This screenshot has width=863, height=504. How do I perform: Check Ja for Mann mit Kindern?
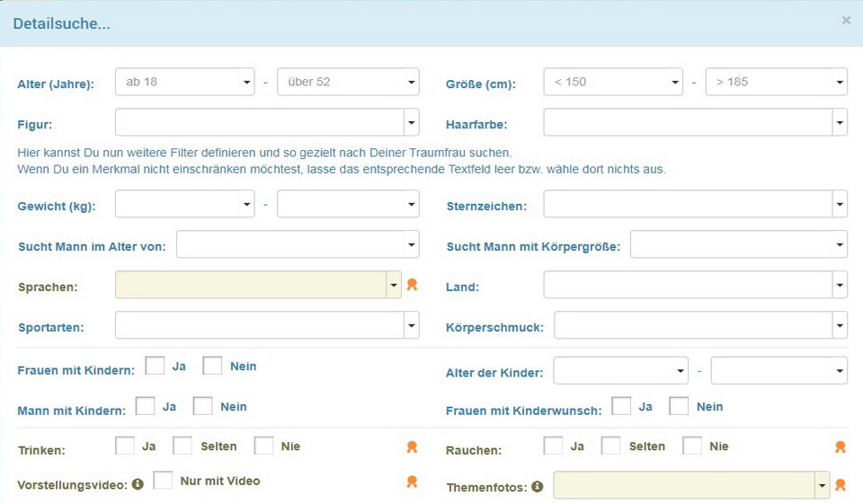(x=146, y=406)
